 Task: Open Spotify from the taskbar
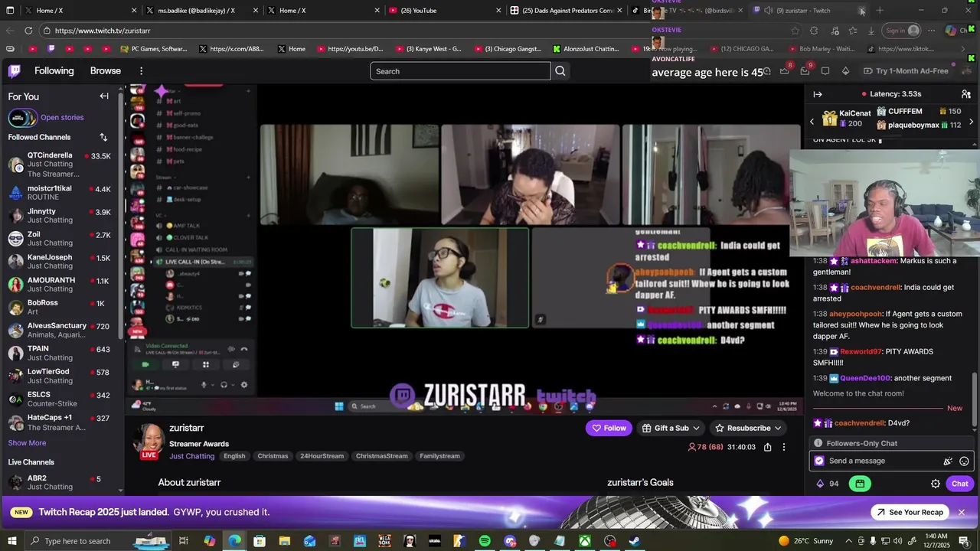point(485,541)
